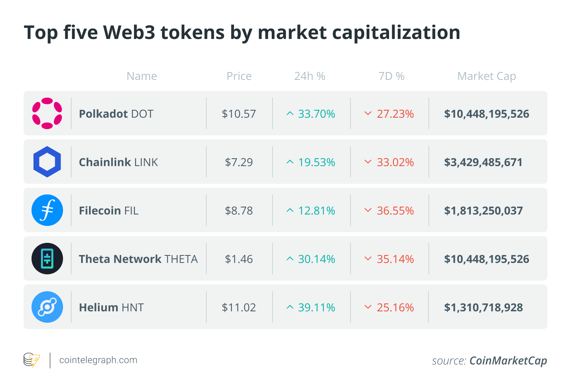Select the Helium HNT logo icon
571x392 pixels.
pos(47,307)
